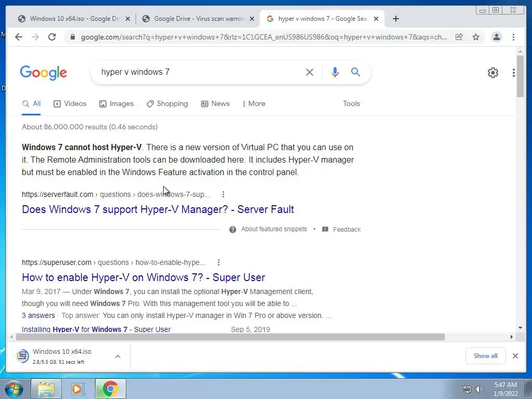Click the taskbar clock showing 5:47 AM
The image size is (532, 399).
pyautogui.click(x=506, y=389)
